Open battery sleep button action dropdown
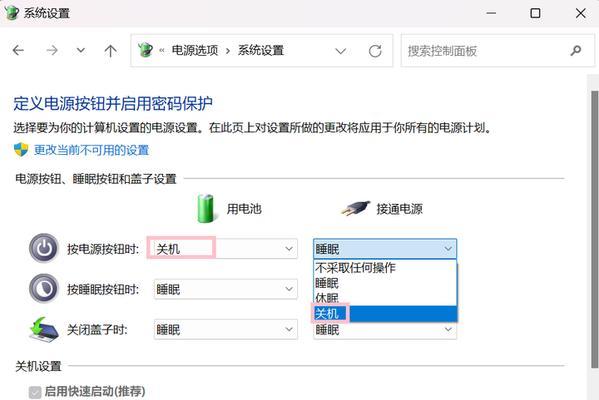The image size is (599, 400). point(225,289)
